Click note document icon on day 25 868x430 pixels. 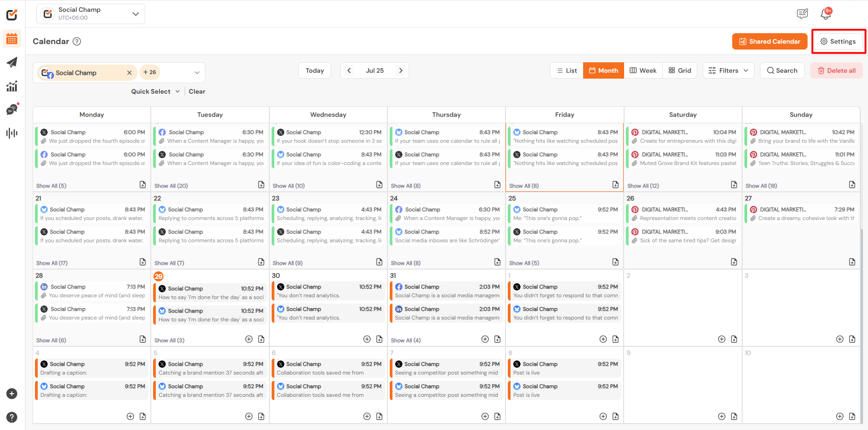[x=615, y=262]
